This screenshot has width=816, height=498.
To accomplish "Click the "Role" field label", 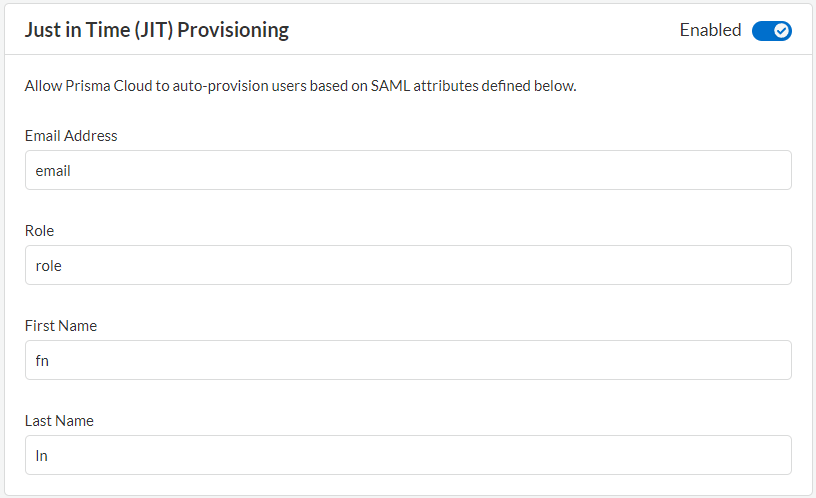I will 39,231.
